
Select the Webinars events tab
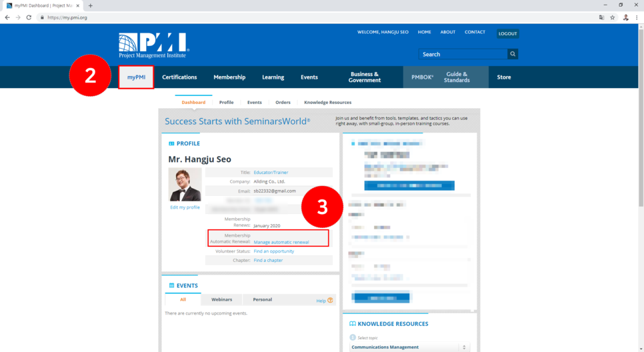(x=222, y=299)
